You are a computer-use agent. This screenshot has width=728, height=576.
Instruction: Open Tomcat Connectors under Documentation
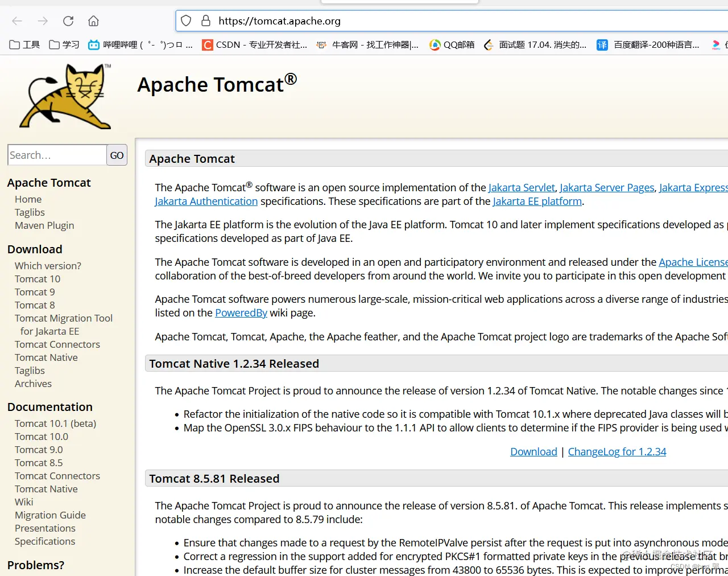pos(57,476)
